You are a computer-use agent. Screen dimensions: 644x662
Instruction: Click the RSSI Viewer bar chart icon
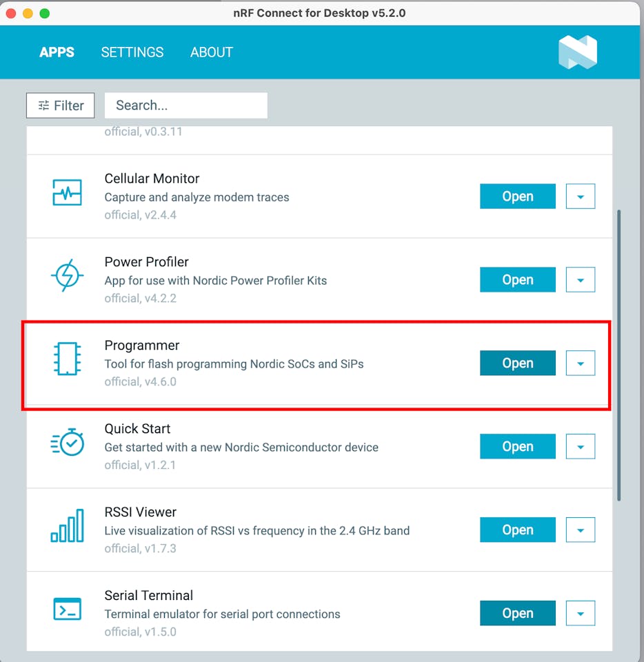(x=67, y=525)
